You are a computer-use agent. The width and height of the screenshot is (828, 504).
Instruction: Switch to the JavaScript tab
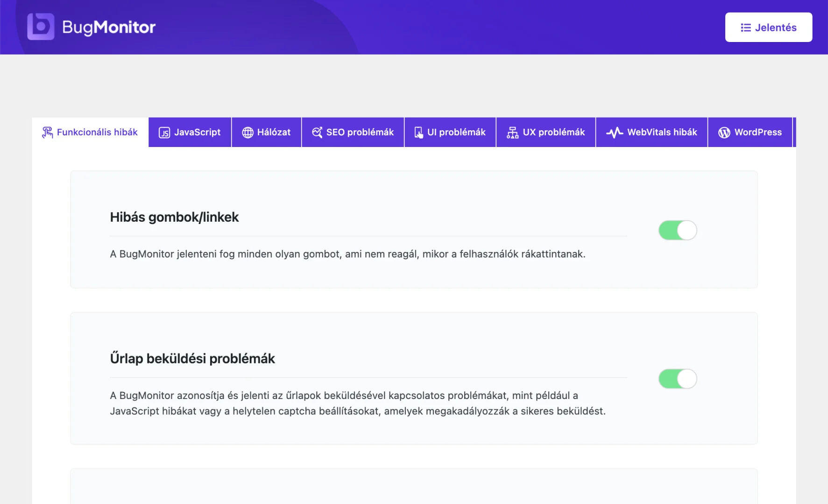click(x=190, y=133)
